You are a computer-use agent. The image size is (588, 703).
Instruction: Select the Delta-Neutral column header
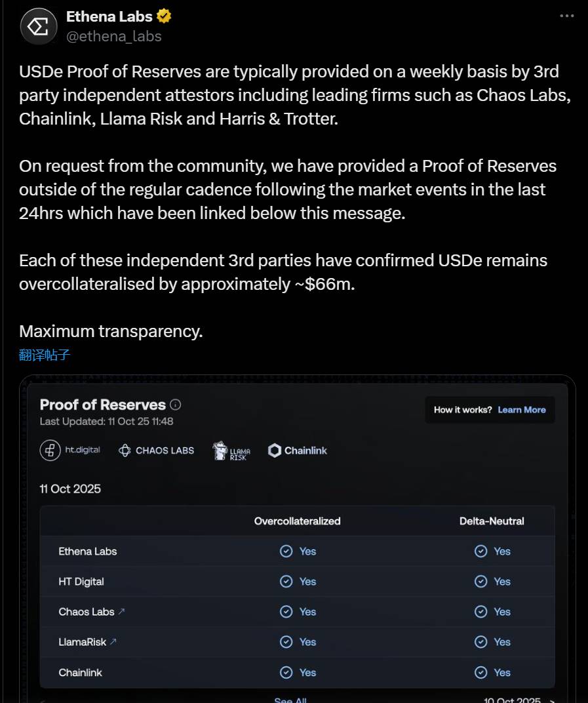tap(492, 521)
